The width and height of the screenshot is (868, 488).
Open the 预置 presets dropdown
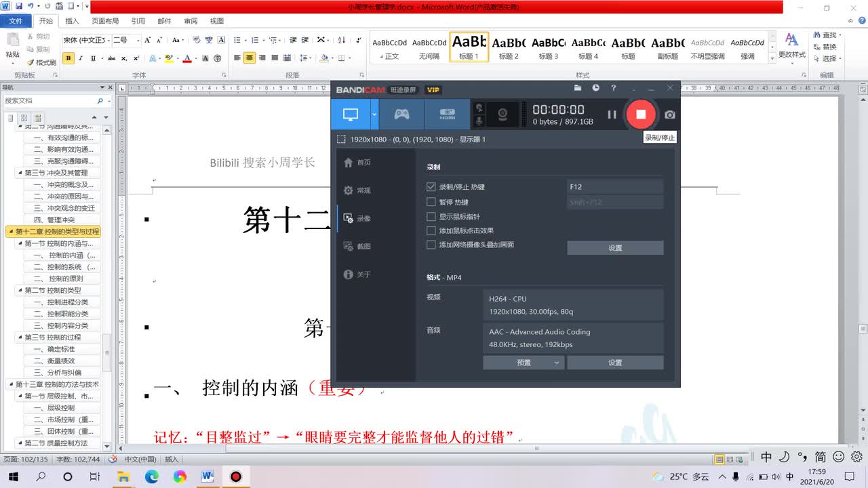[524, 363]
